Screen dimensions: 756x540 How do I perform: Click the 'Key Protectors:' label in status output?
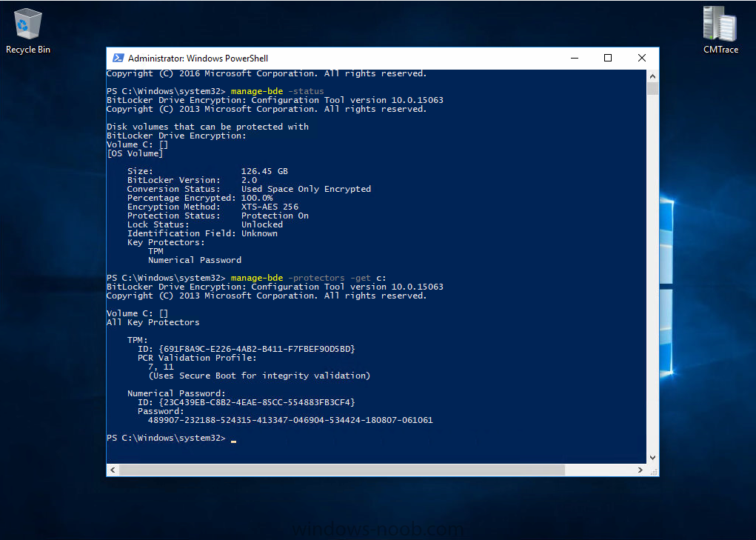[166, 242]
